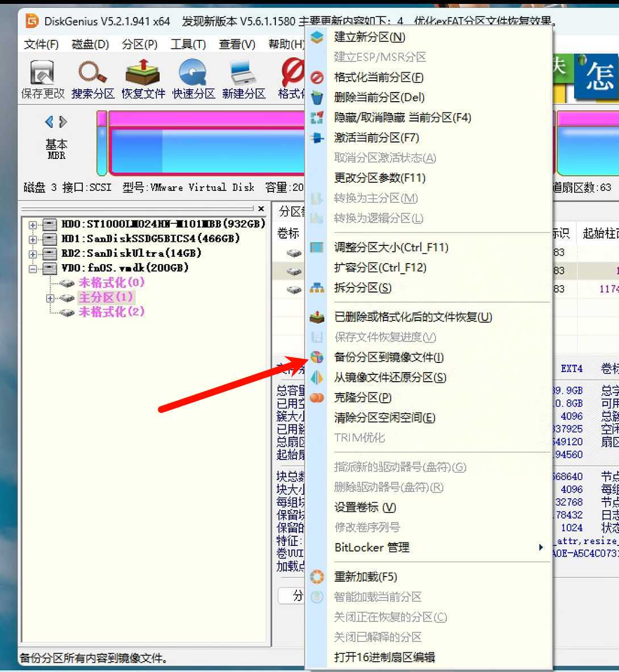This screenshot has height=672, width=619.
Task: Click the VD0 fnOS.vmdk drive icon
Action: click(49, 268)
